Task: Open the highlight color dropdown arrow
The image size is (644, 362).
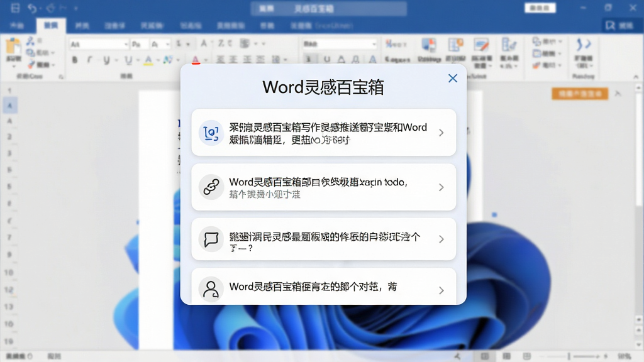Action: coord(158,60)
